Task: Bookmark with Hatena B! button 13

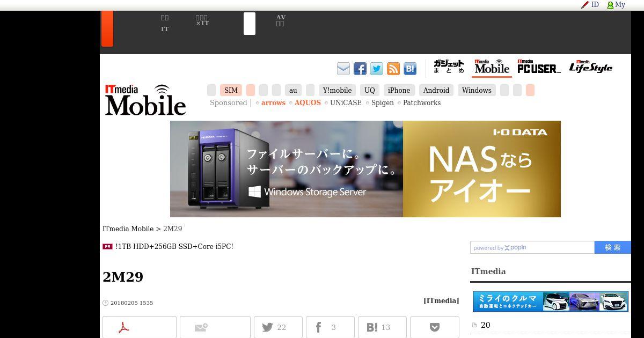Action: pyautogui.click(x=382, y=327)
